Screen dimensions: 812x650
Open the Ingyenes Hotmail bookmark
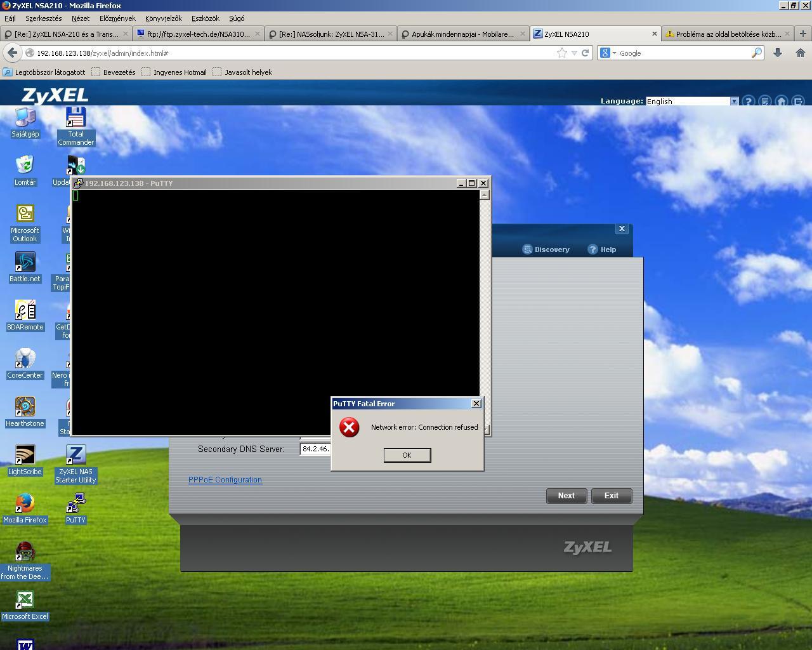point(174,72)
